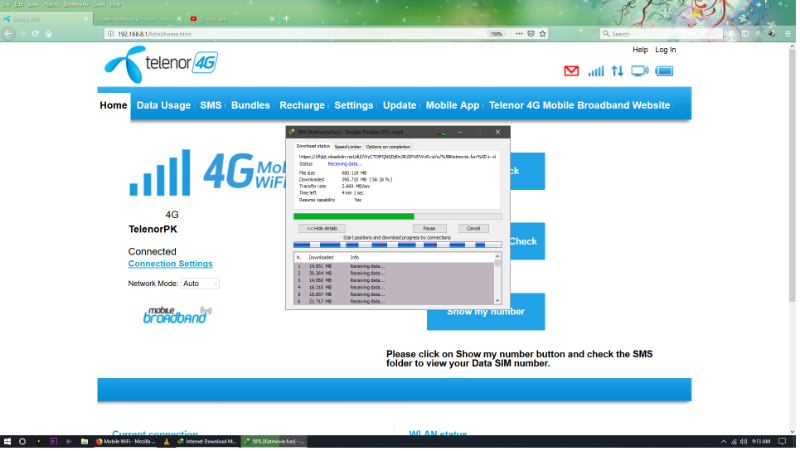
Task: Click the browser forward arrow
Action: [22, 34]
